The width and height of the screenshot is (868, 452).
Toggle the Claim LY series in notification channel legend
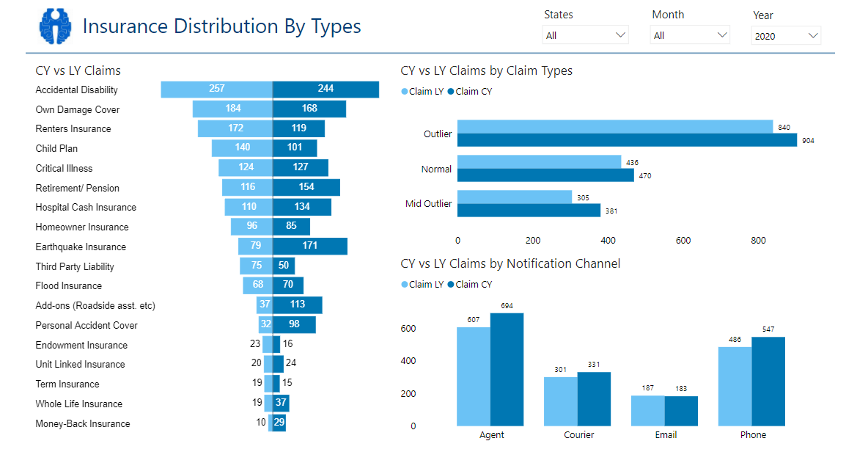[x=418, y=284]
